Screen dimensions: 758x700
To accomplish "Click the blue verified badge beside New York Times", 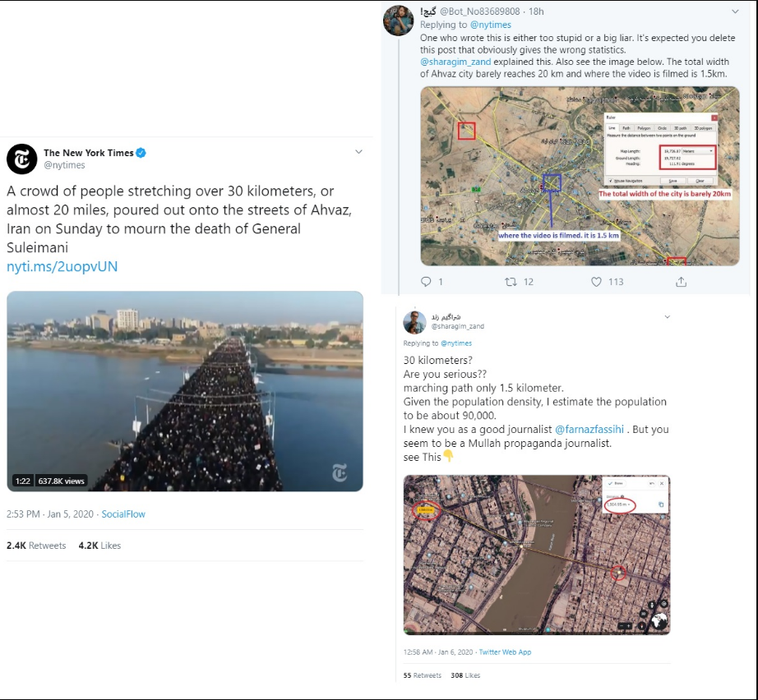I will point(141,153).
